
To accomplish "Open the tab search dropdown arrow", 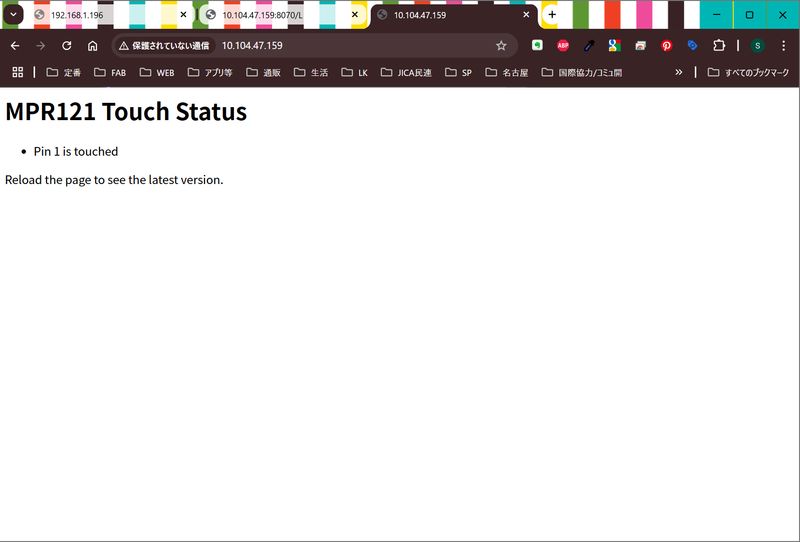I will point(13,14).
